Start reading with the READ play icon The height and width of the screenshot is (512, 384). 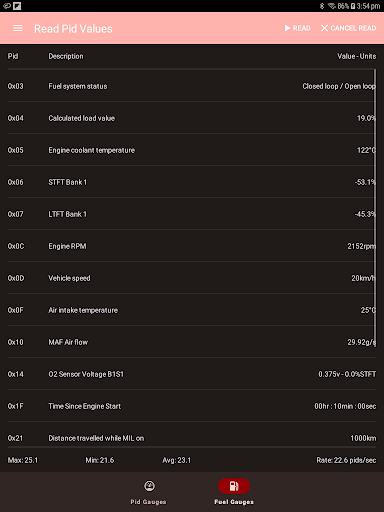[x=297, y=28]
